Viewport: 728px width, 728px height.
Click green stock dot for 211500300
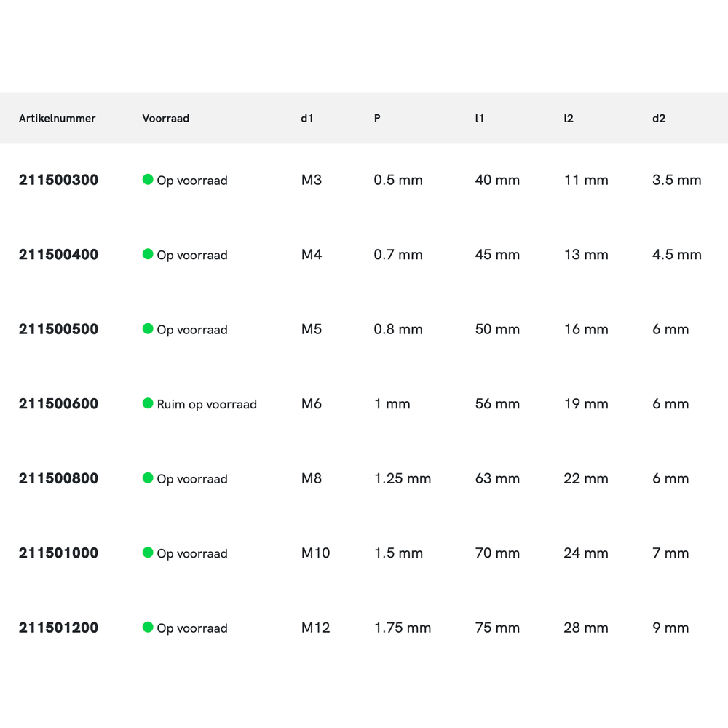pos(148,180)
